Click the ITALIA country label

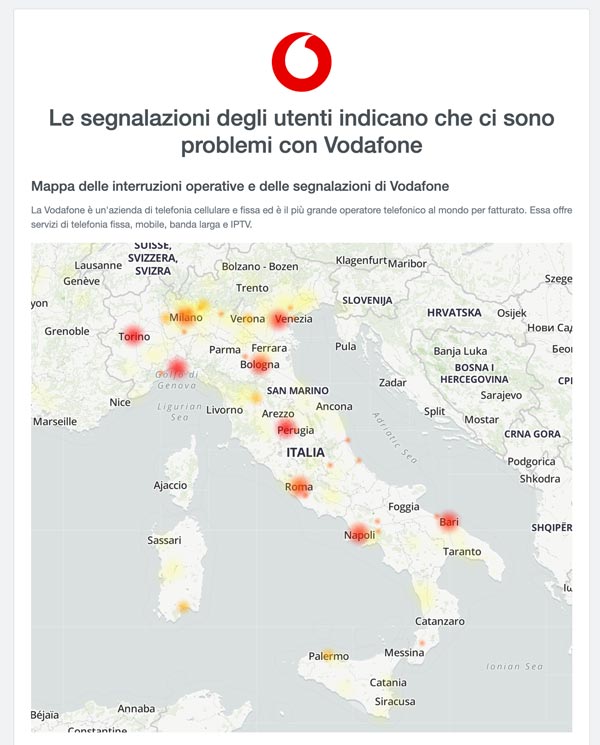click(305, 452)
